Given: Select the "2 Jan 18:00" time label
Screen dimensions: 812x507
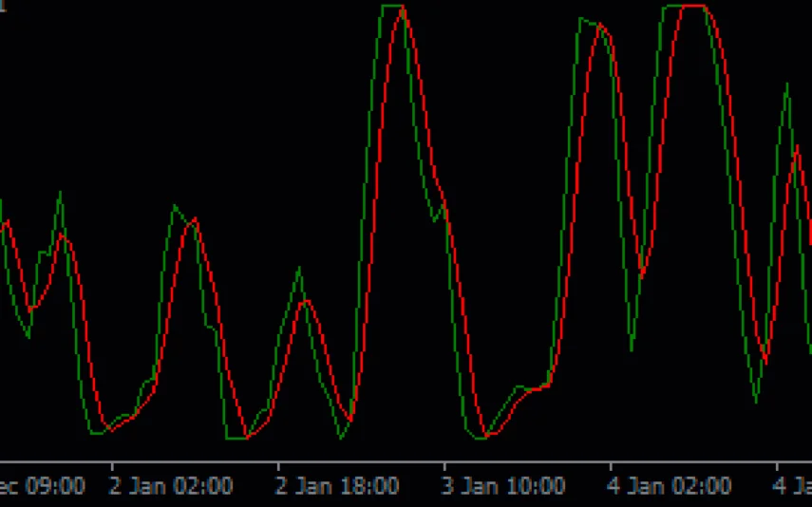Looking at the screenshot, I should (x=337, y=487).
